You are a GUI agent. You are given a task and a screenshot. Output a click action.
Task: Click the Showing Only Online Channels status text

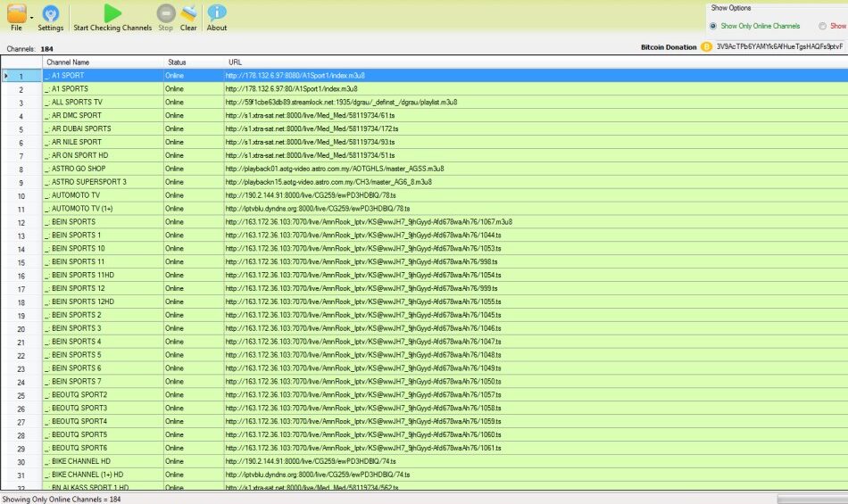click(x=62, y=500)
